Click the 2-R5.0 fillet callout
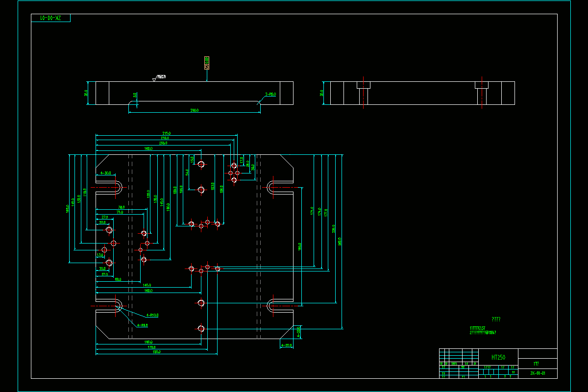 click(270, 94)
